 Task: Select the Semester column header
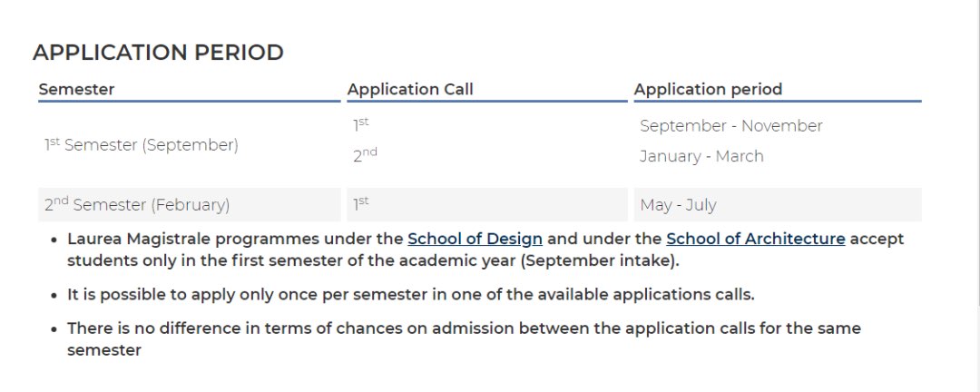[x=76, y=90]
